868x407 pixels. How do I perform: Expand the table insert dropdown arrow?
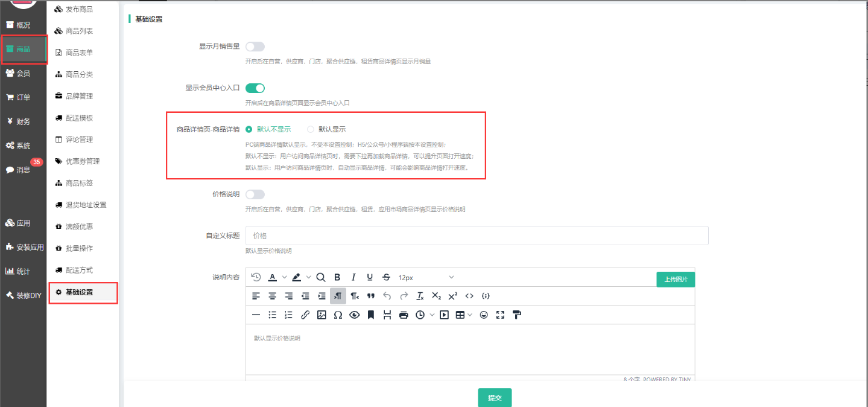(x=470, y=315)
